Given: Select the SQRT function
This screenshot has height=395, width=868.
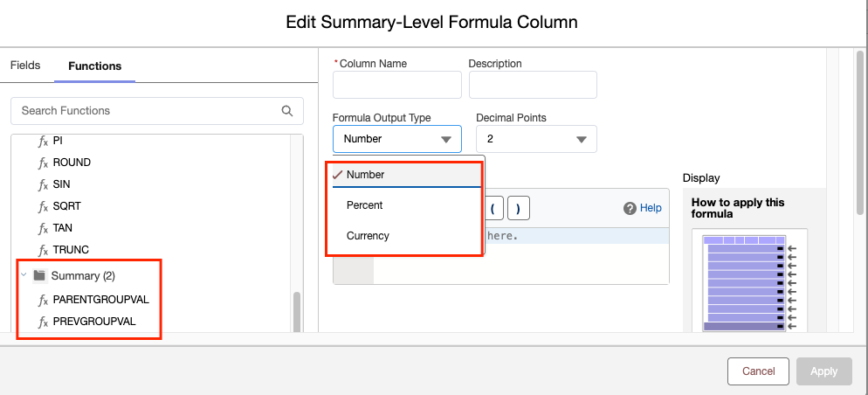Looking at the screenshot, I should coord(67,206).
